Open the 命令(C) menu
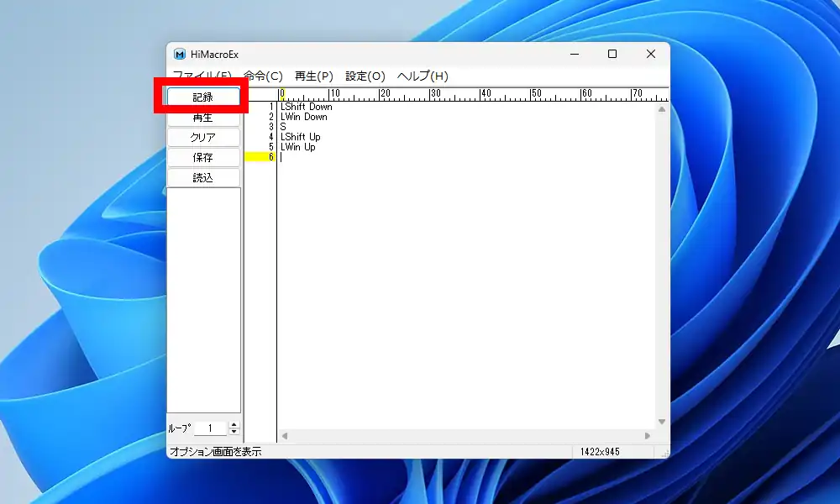Viewport: 840px width, 504px height. tap(263, 76)
